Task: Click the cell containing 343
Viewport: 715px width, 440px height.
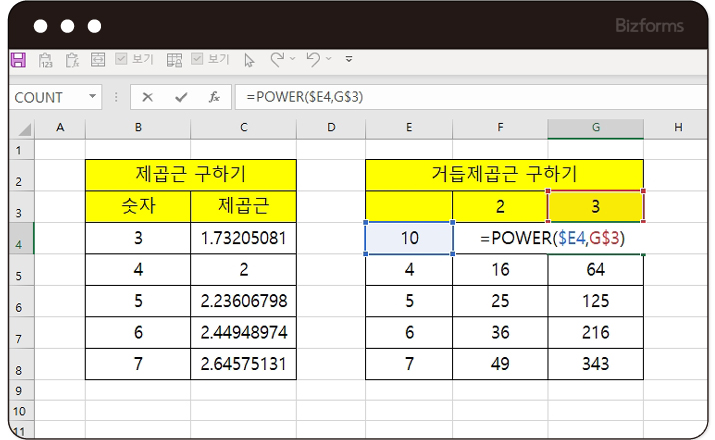Action: click(x=596, y=364)
